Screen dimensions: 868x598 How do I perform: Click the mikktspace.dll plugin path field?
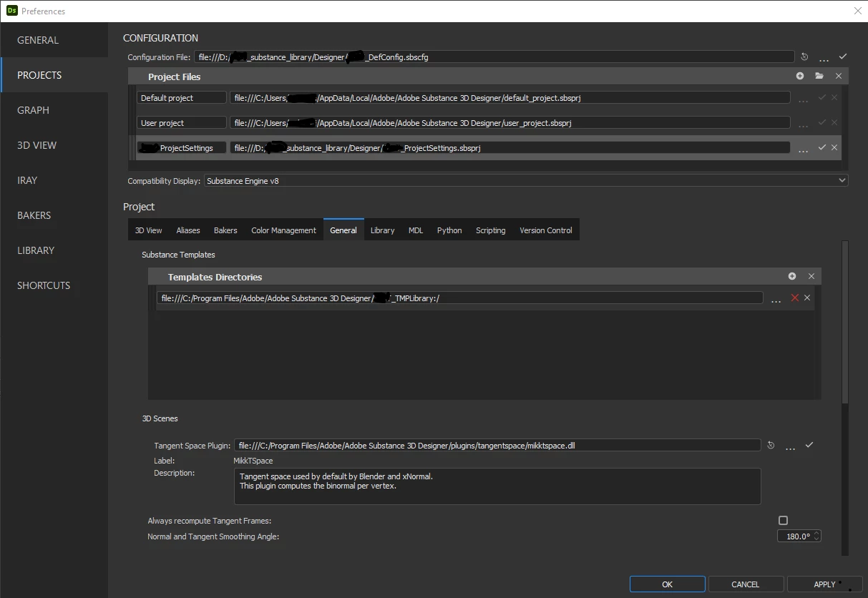(x=497, y=446)
